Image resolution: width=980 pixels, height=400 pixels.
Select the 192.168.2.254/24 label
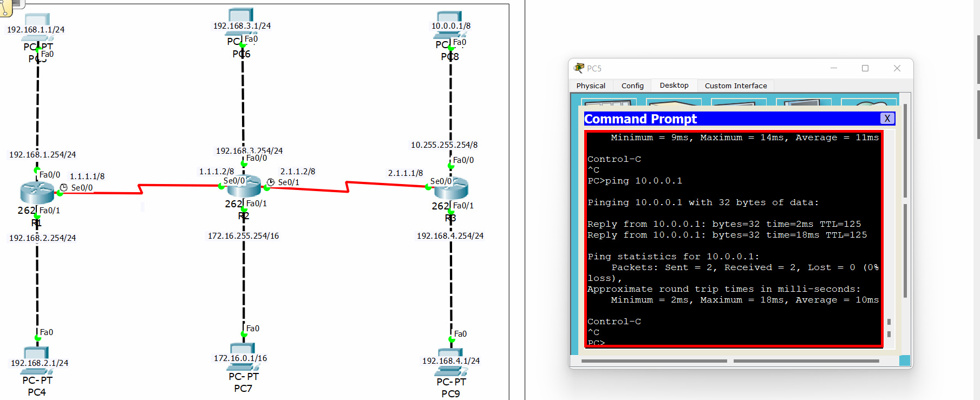pyautogui.click(x=42, y=238)
